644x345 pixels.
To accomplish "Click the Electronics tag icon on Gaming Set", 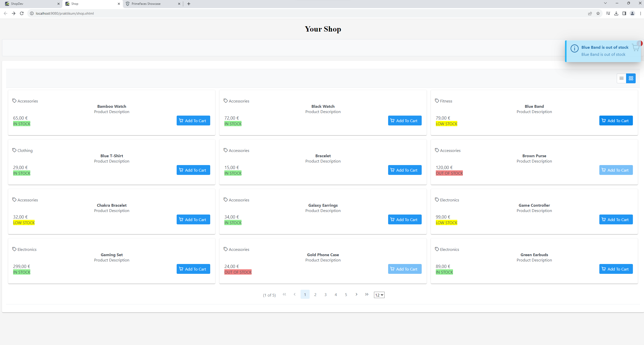I will coord(14,249).
